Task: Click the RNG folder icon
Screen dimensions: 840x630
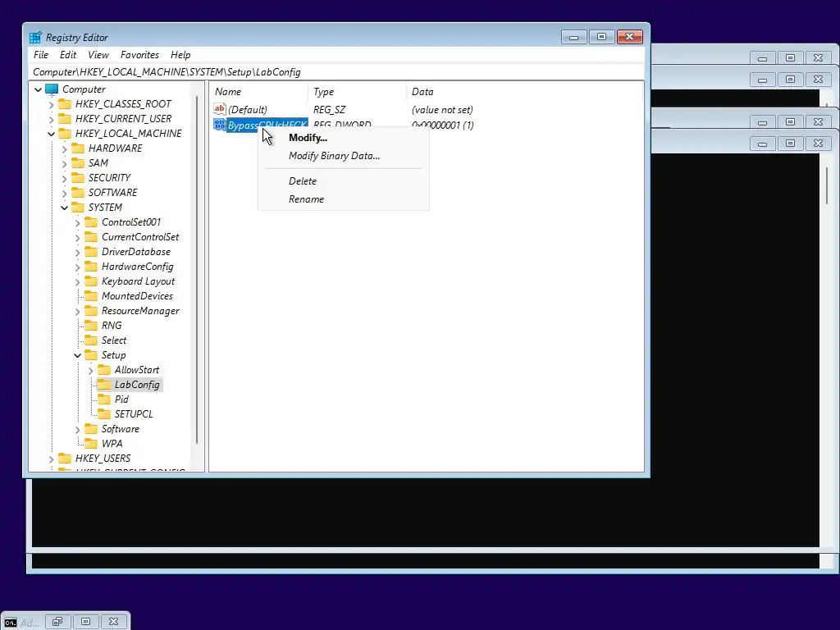Action: [x=92, y=326]
